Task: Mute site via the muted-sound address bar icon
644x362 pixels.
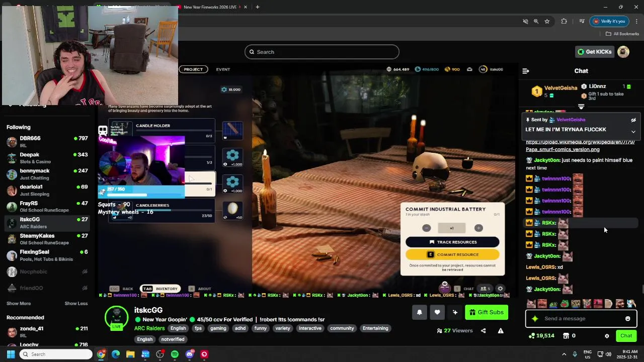Action: tap(525, 21)
